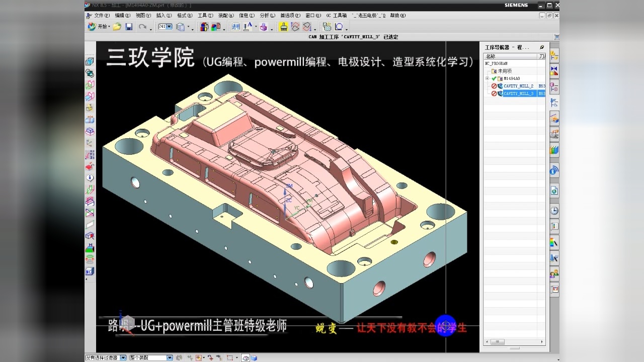
Task: Click the annotation 'A' text icon
Action: [x=248, y=27]
